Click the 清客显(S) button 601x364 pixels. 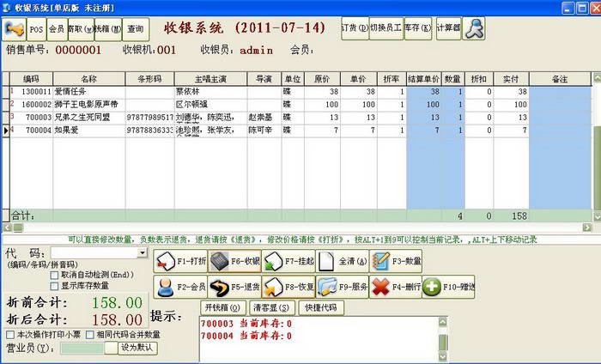pyautogui.click(x=272, y=307)
